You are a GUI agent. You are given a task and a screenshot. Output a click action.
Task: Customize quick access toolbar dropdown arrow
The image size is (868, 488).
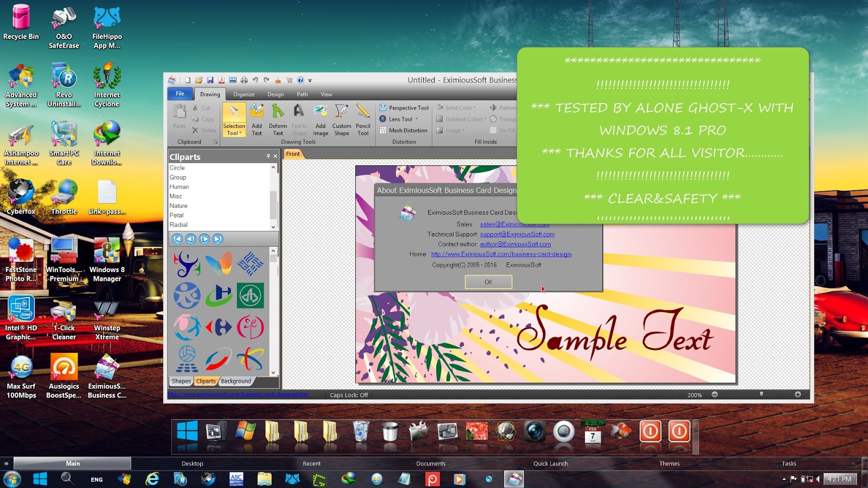click(x=310, y=80)
